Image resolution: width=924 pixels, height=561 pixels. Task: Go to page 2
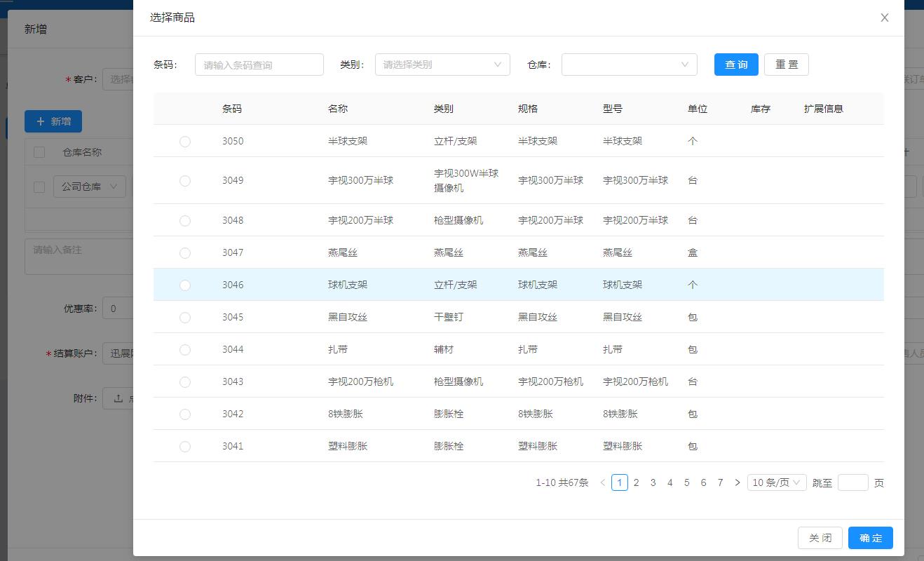637,482
